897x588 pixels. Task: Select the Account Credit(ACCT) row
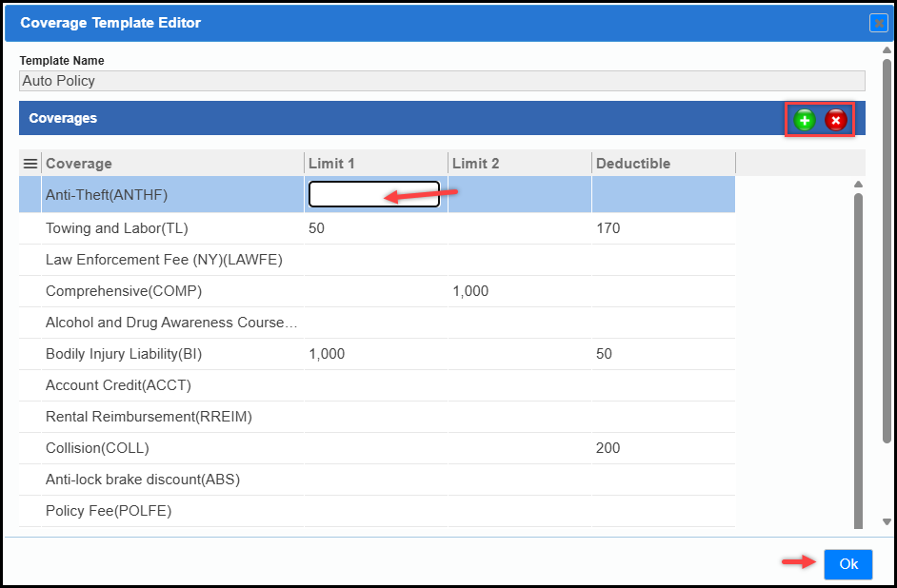point(377,385)
